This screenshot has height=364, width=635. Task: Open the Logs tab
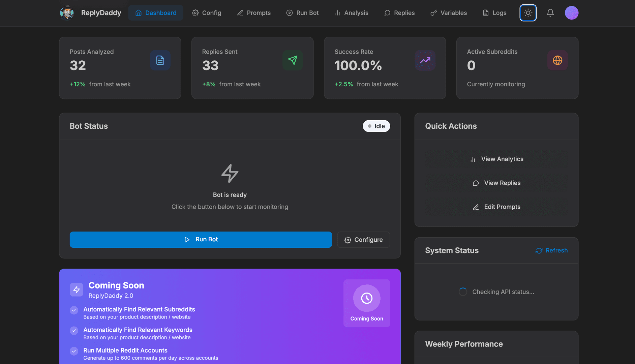494,13
